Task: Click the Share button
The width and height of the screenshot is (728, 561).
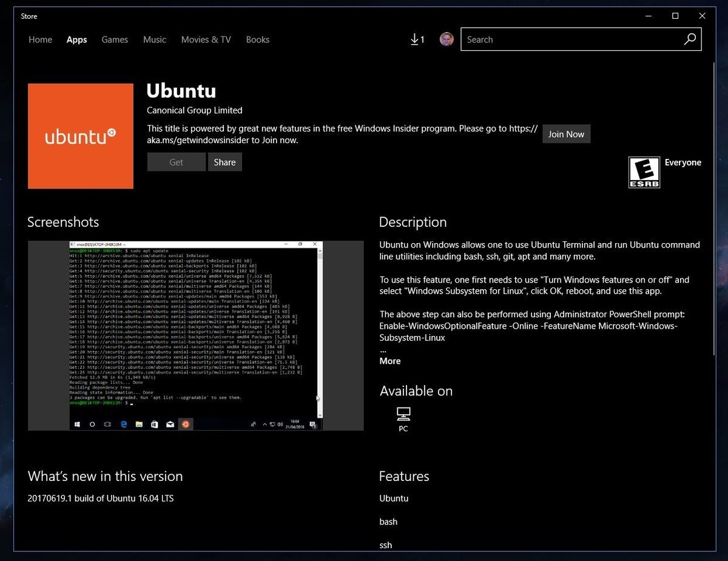Action: tap(224, 162)
